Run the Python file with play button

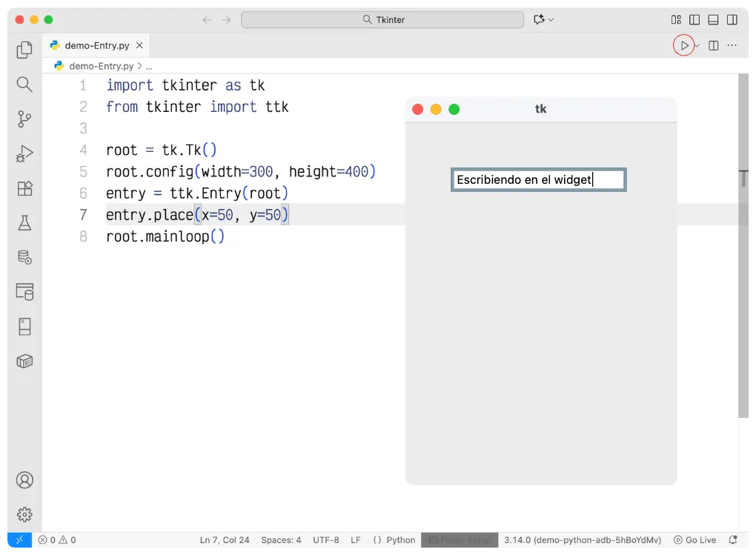click(x=684, y=45)
